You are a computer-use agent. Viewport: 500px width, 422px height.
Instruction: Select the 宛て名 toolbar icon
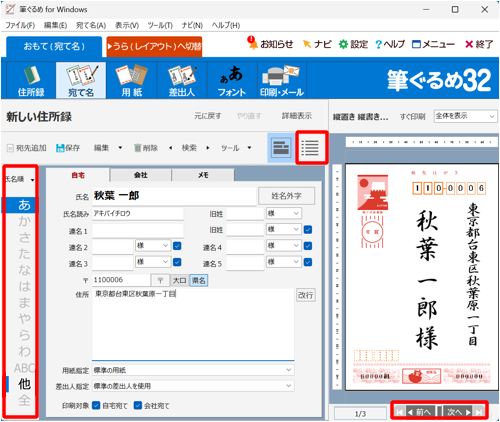[81, 80]
